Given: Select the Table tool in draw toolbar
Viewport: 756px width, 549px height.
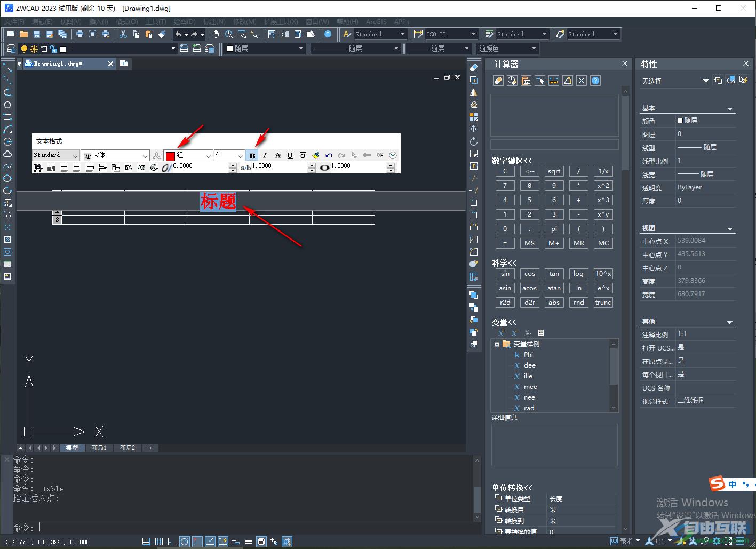Looking at the screenshot, I should [x=7, y=264].
